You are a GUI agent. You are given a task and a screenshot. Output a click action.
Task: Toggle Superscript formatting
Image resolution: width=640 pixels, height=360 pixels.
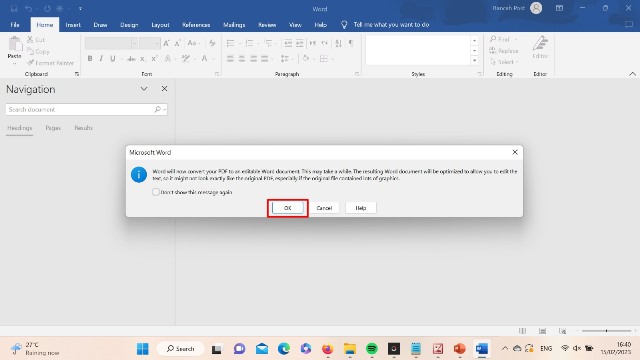(x=154, y=59)
